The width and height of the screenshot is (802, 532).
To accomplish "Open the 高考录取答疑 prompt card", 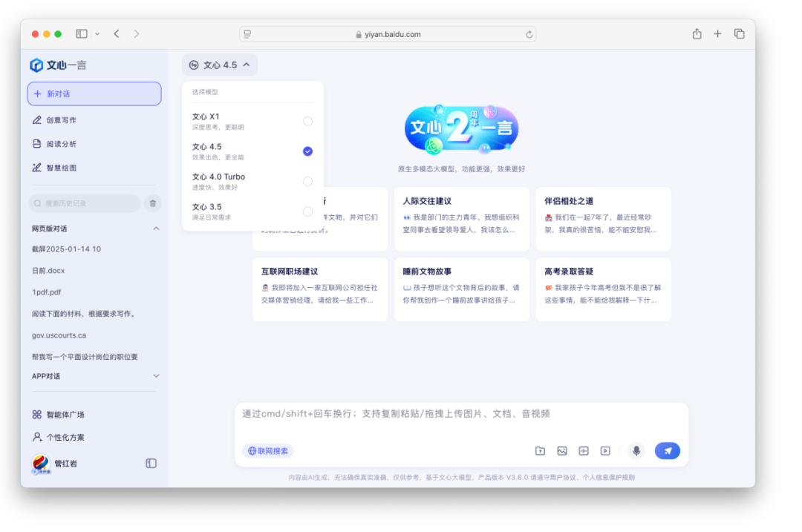I will pos(603,289).
